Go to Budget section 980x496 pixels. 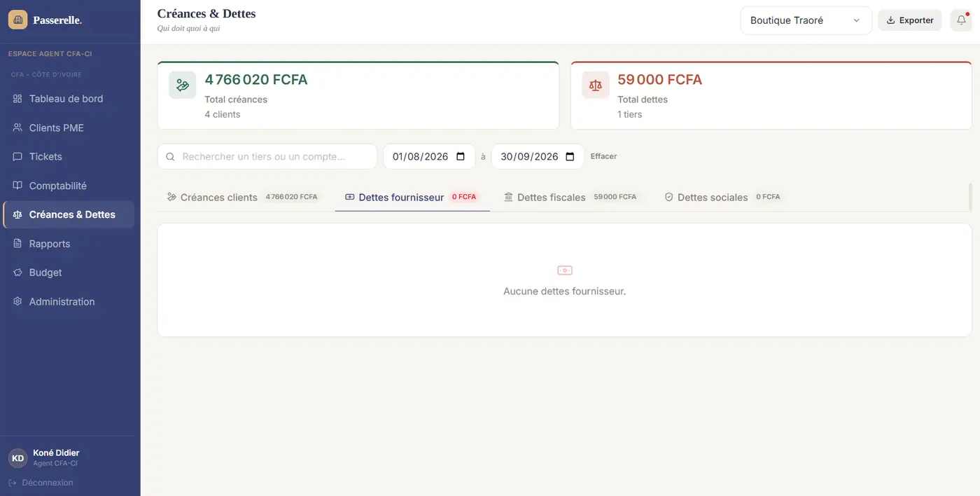click(69, 273)
